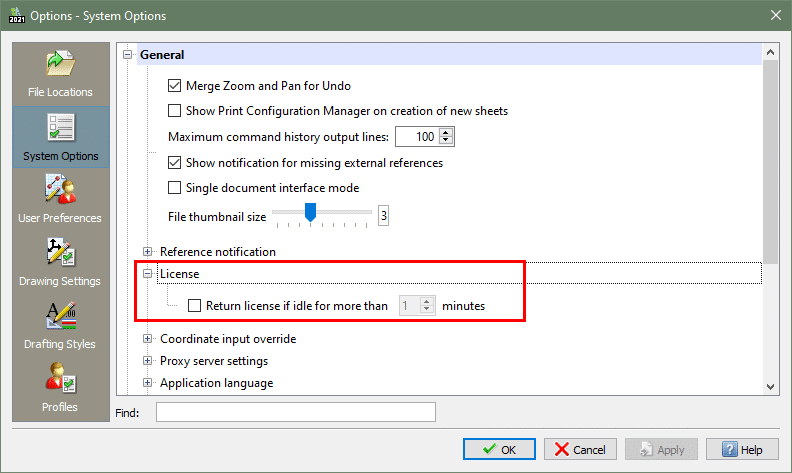Click the Cancel button
This screenshot has height=473, width=792.
point(580,449)
